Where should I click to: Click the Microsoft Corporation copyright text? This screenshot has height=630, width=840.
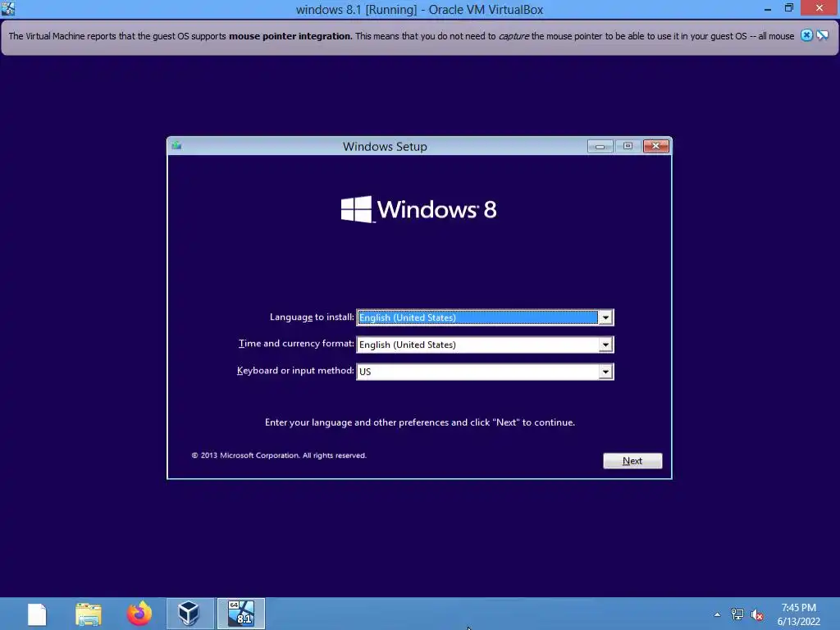[279, 455]
